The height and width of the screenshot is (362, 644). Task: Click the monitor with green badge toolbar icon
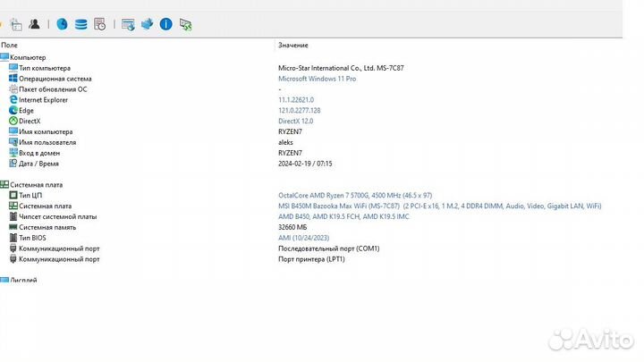(185, 24)
